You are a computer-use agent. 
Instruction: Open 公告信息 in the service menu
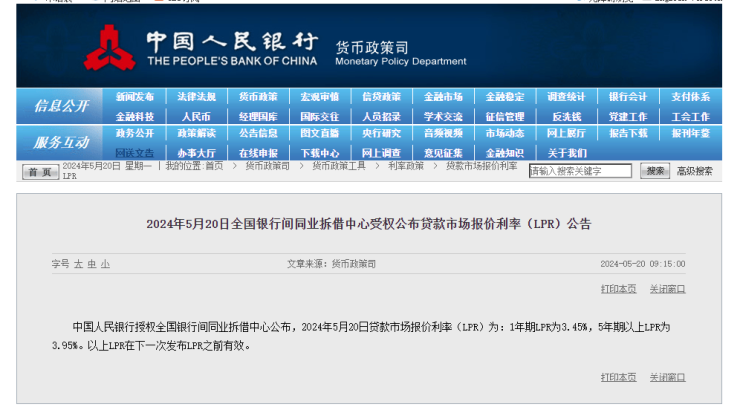pos(258,133)
